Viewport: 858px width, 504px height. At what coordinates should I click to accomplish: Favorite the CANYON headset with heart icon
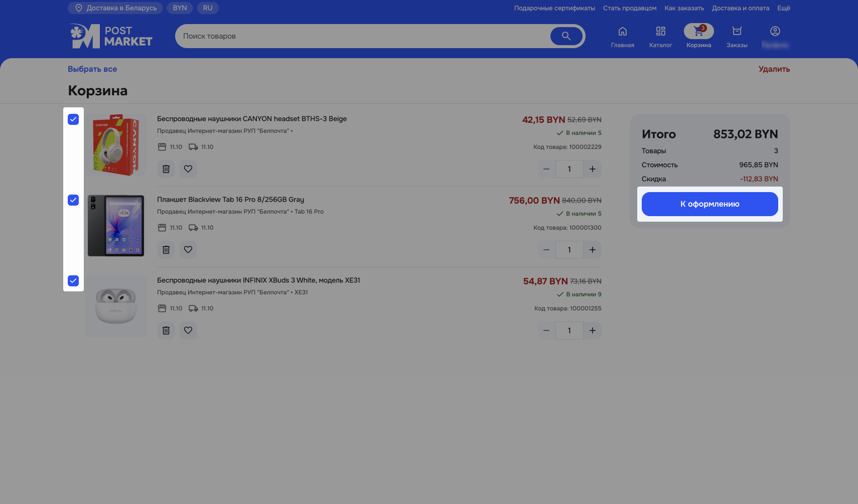[x=188, y=169]
